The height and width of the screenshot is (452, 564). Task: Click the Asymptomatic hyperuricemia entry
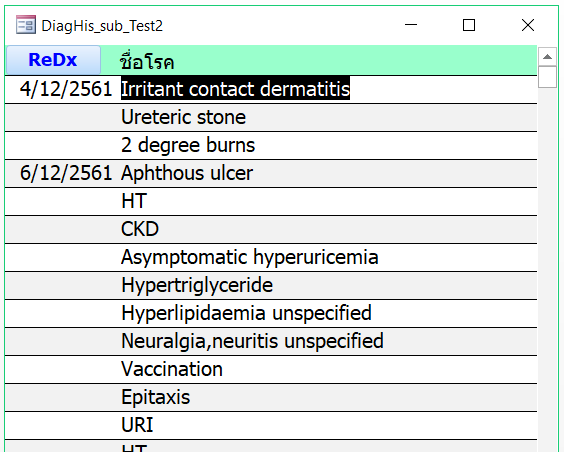(250, 257)
